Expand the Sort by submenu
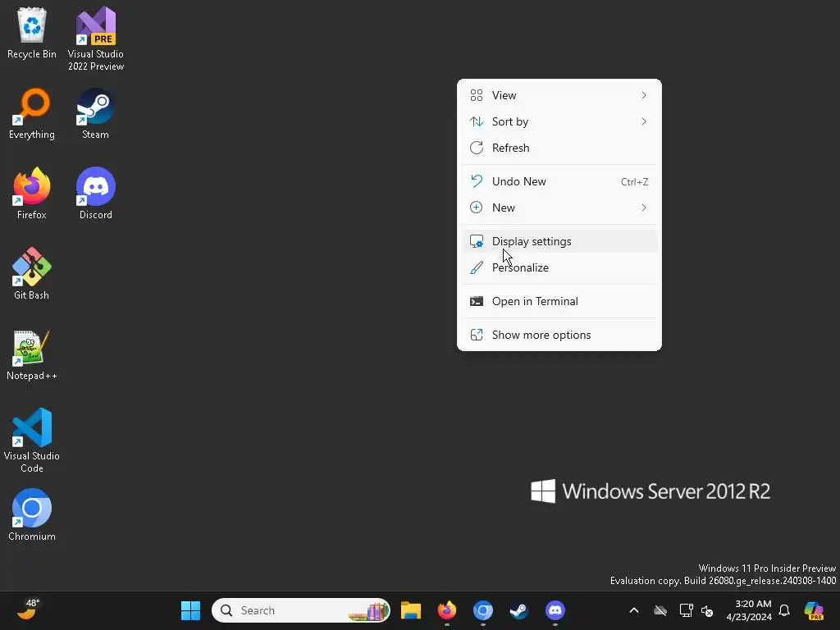840x630 pixels. [x=559, y=121]
